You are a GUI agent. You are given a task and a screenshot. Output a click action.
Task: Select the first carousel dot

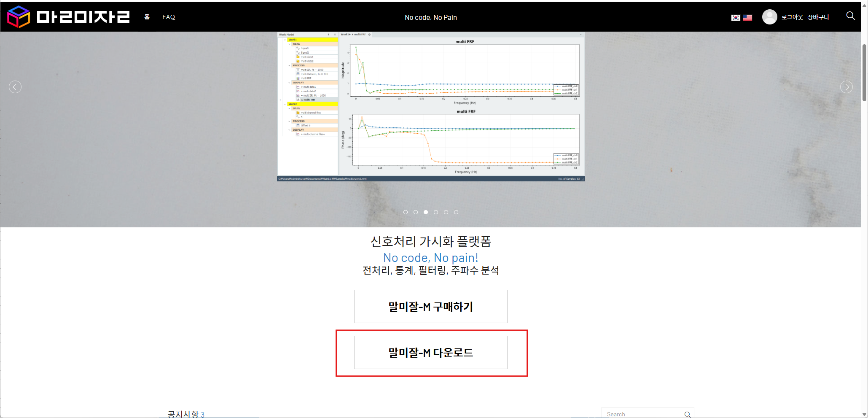pyautogui.click(x=406, y=212)
